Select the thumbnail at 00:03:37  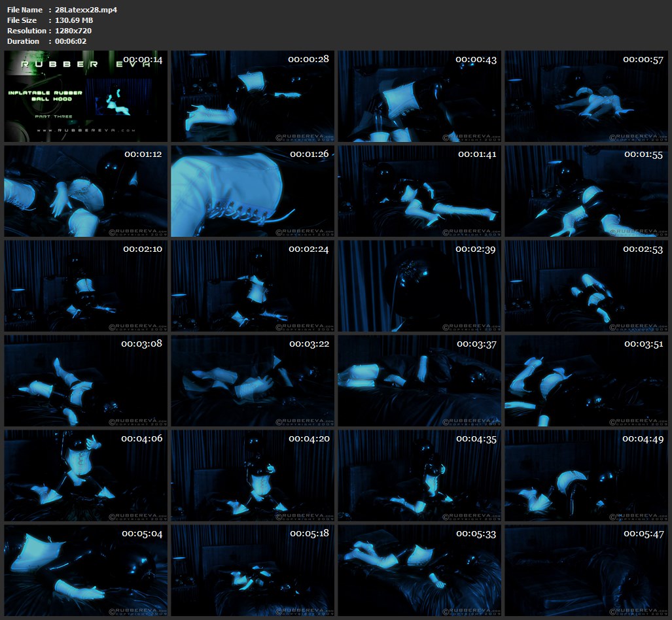pyautogui.click(x=419, y=381)
